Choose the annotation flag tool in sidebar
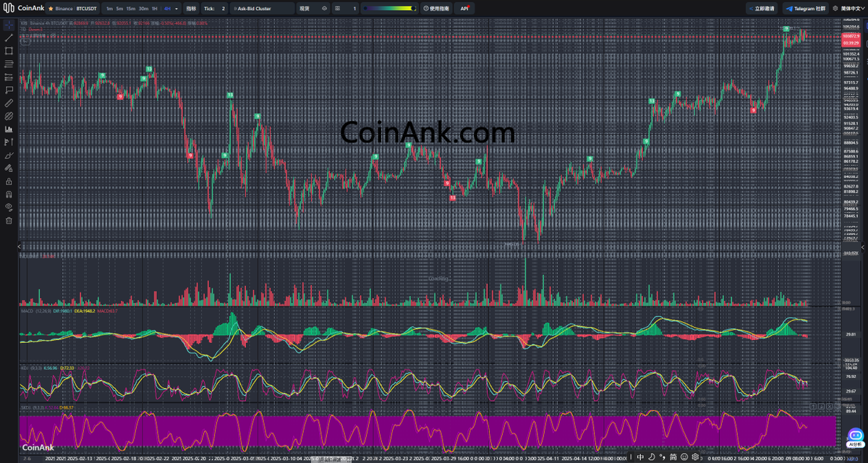868x463 pixels. [x=9, y=90]
